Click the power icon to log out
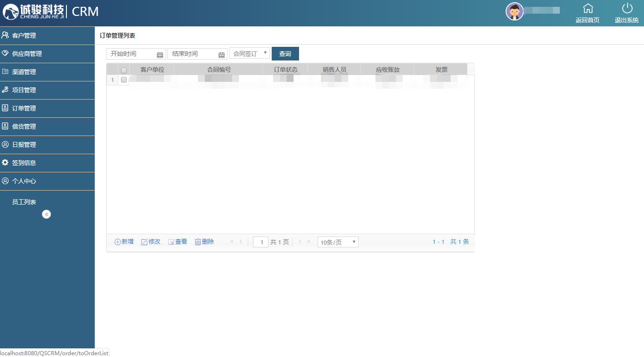 pyautogui.click(x=627, y=8)
